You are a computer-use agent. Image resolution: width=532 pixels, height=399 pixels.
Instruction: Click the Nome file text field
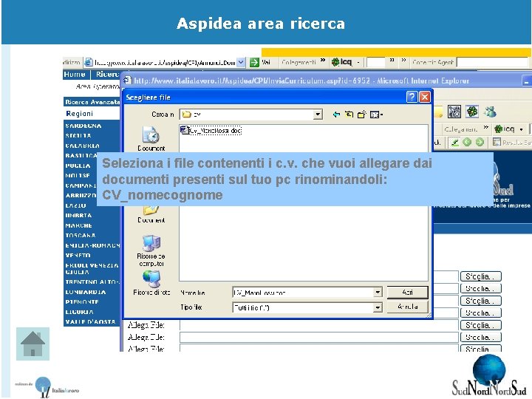pos(303,292)
